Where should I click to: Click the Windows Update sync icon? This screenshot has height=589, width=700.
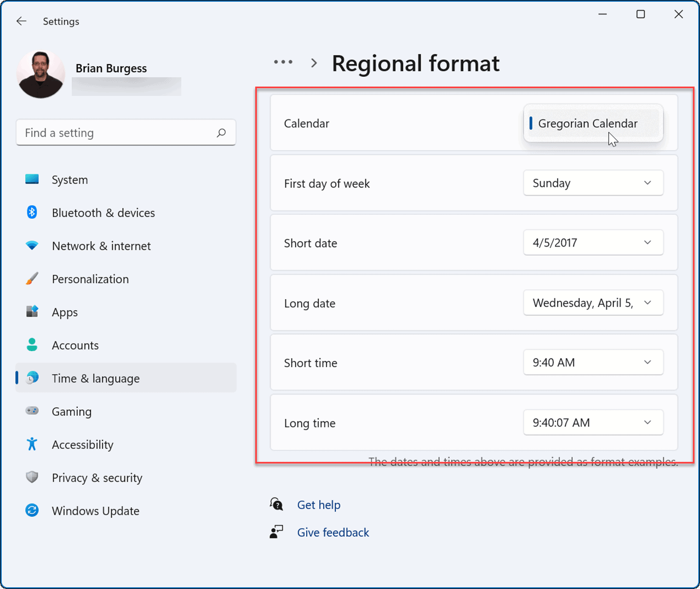coord(32,511)
